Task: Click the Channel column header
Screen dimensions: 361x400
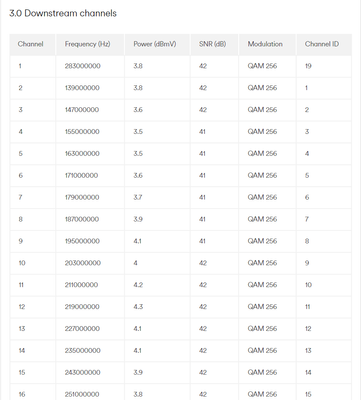Action: pos(30,44)
